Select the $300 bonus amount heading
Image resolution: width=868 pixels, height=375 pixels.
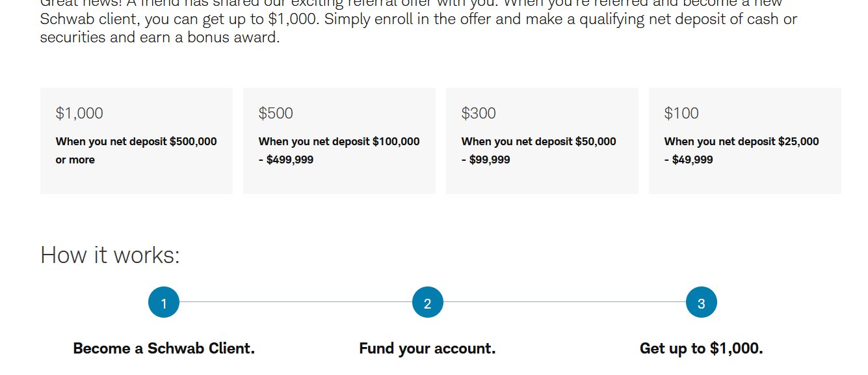click(x=479, y=113)
